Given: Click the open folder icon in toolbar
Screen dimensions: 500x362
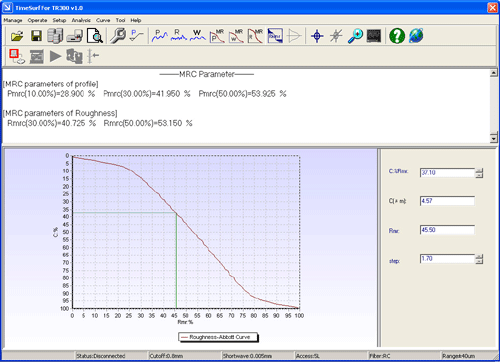Looking at the screenshot, I should [17, 36].
